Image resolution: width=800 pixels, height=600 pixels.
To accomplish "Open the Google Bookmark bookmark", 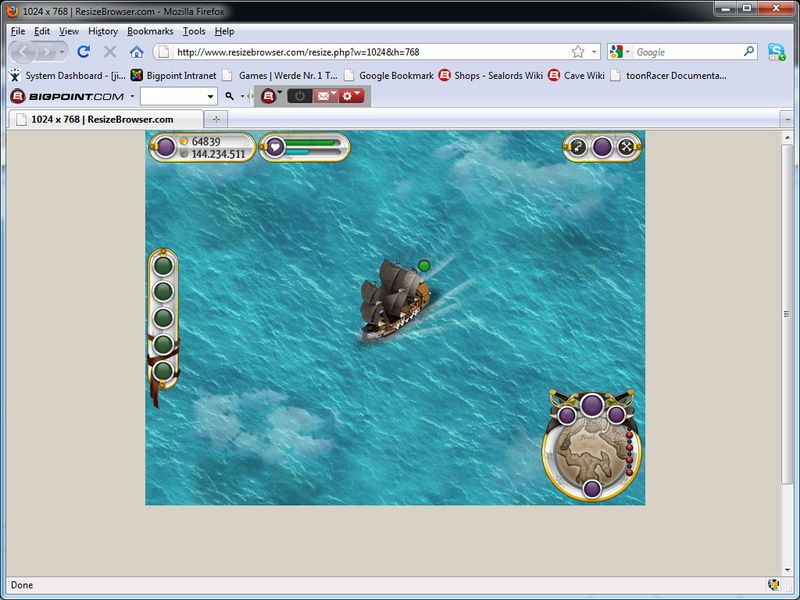I will [x=389, y=76].
